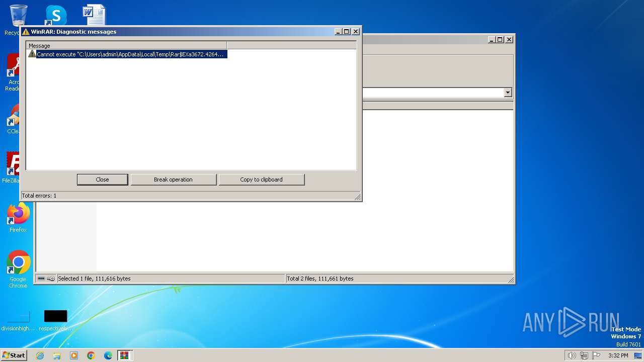
Task: Click the 3:32 PM system clock
Action: click(618, 355)
